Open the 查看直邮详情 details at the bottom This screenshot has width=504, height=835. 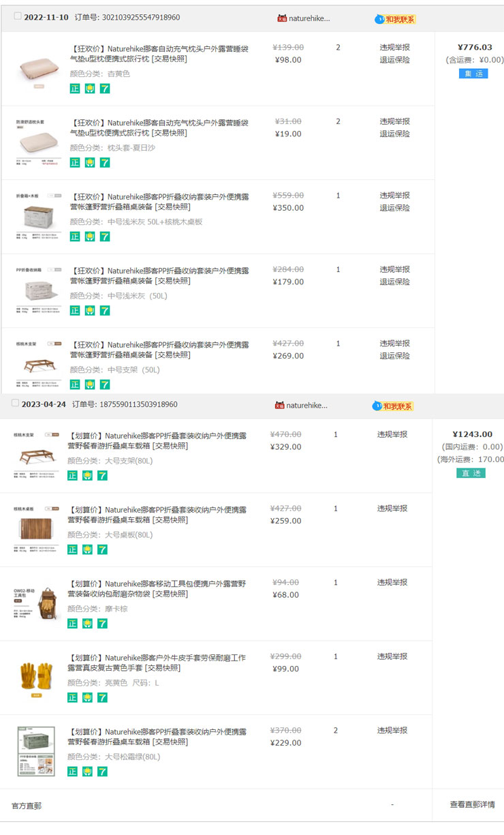point(470,805)
